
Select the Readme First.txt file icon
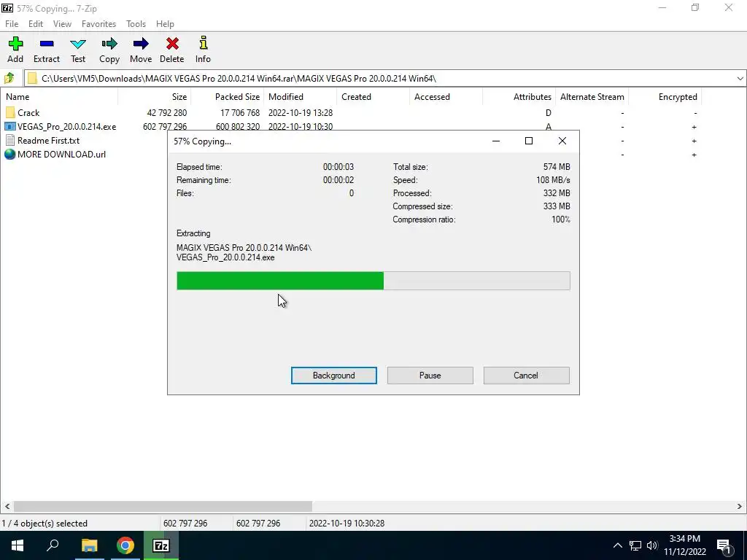coord(10,141)
